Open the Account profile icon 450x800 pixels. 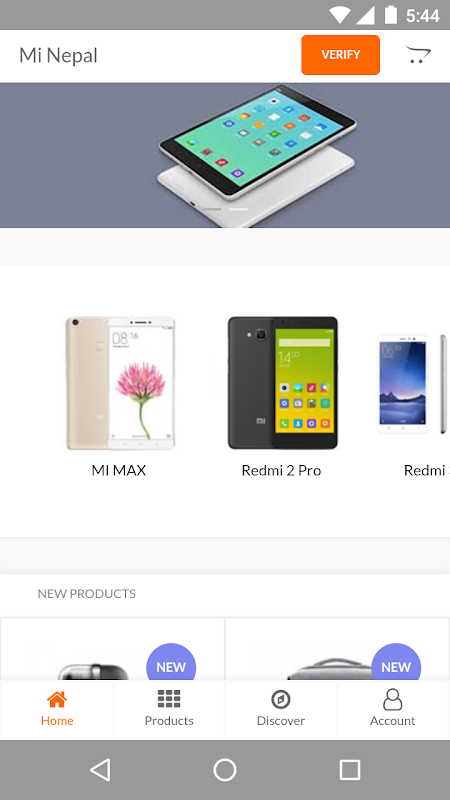392,699
